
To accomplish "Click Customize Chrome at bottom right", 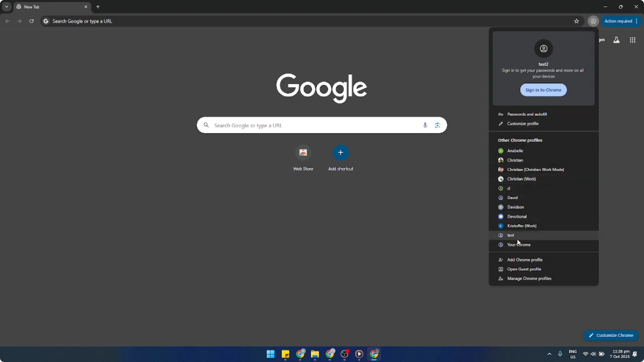I will click(x=611, y=335).
